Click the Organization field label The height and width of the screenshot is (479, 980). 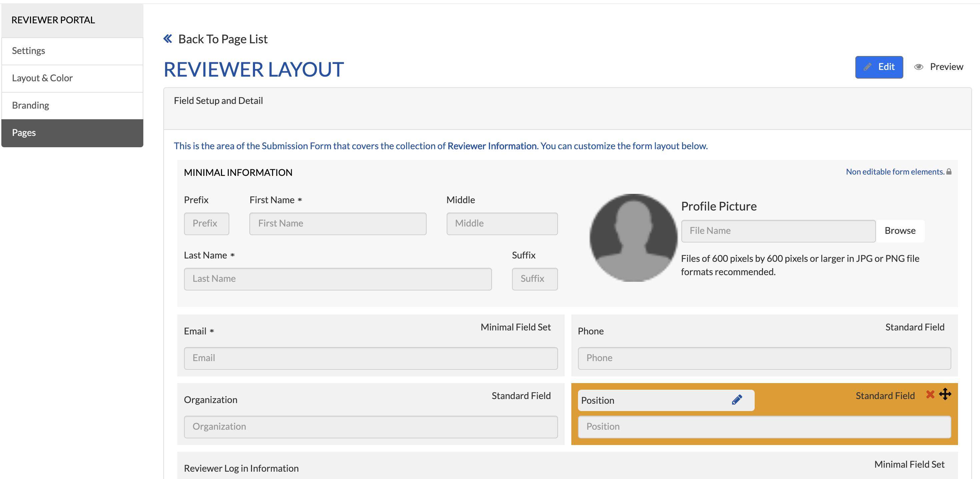(210, 400)
